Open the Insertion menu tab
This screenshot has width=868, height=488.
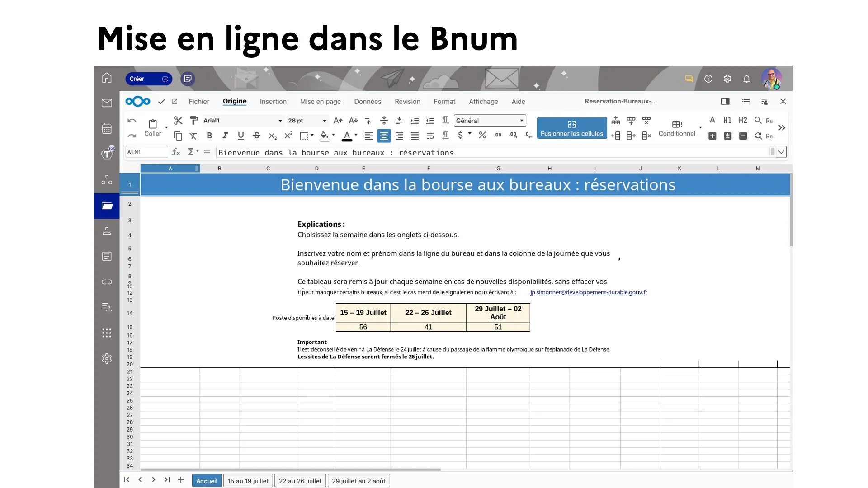pos(273,102)
